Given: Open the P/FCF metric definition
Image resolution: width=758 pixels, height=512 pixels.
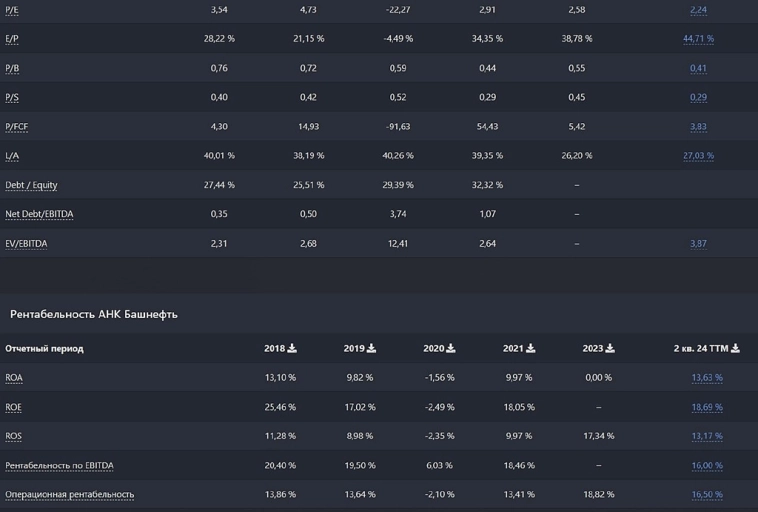Looking at the screenshot, I should tap(17, 127).
